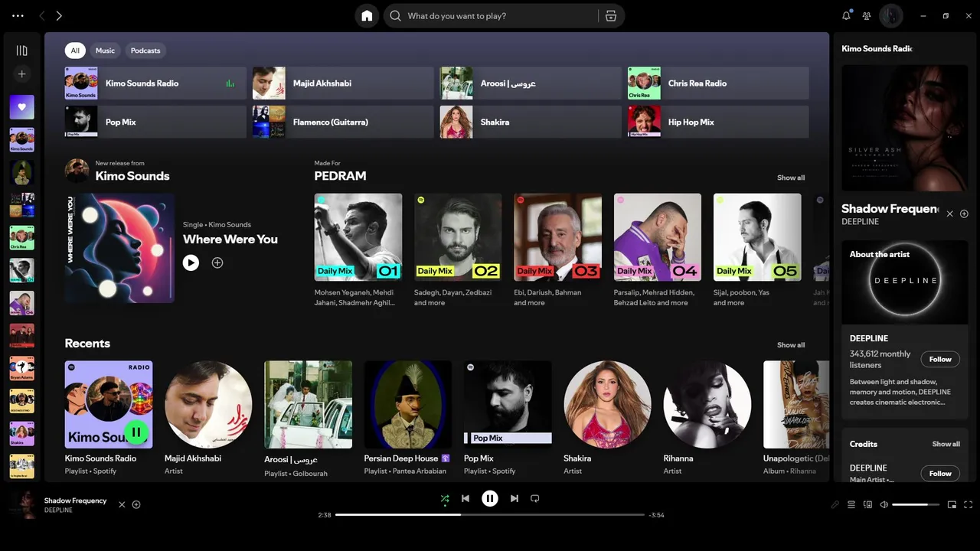The height and width of the screenshot is (551, 980).
Task: Open the notifications bell
Action: tap(846, 15)
